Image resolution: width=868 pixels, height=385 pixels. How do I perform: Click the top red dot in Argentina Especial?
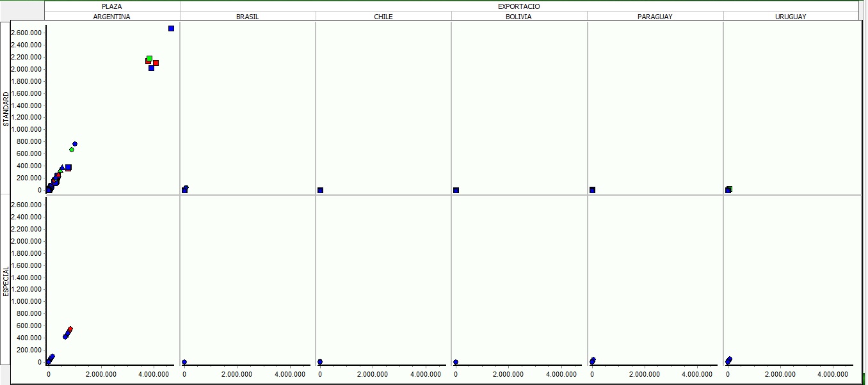click(x=70, y=329)
